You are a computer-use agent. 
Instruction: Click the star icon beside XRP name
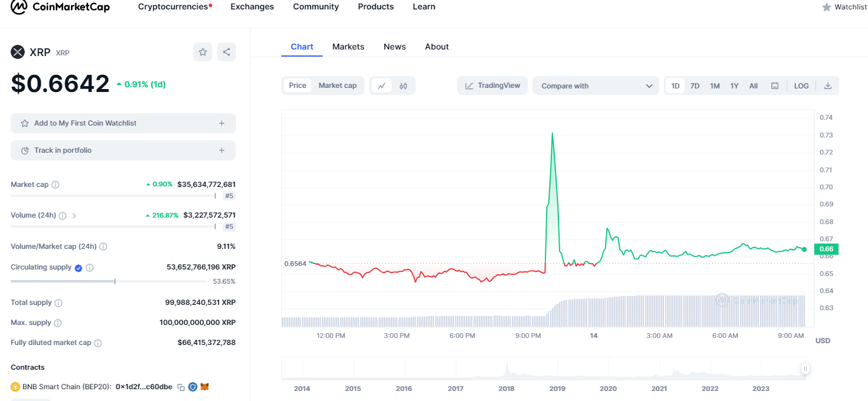tap(203, 52)
